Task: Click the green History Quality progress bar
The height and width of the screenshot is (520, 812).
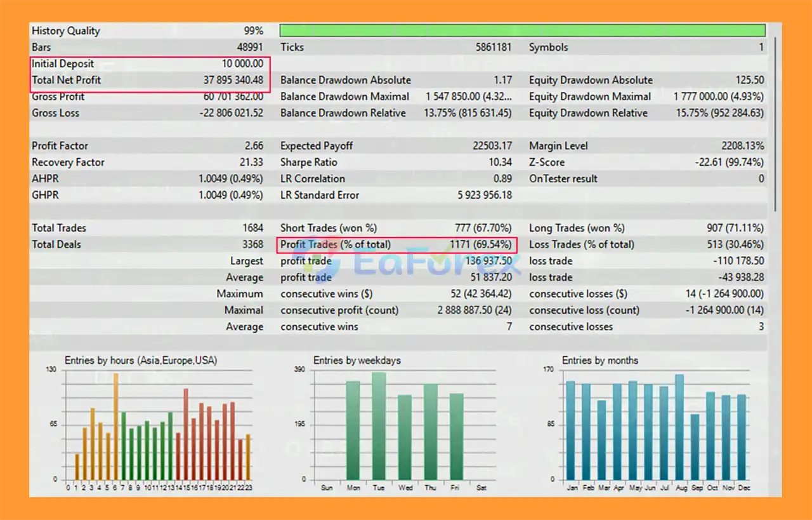Action: coord(522,30)
